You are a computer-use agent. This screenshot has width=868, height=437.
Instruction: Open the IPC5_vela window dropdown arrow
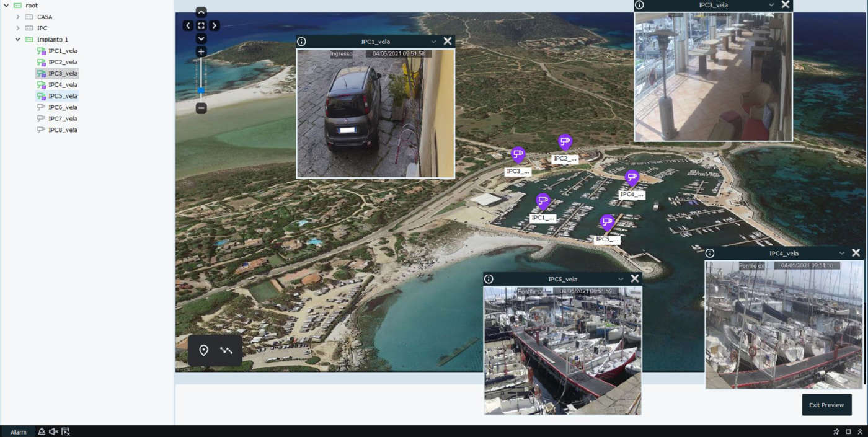pyautogui.click(x=621, y=279)
